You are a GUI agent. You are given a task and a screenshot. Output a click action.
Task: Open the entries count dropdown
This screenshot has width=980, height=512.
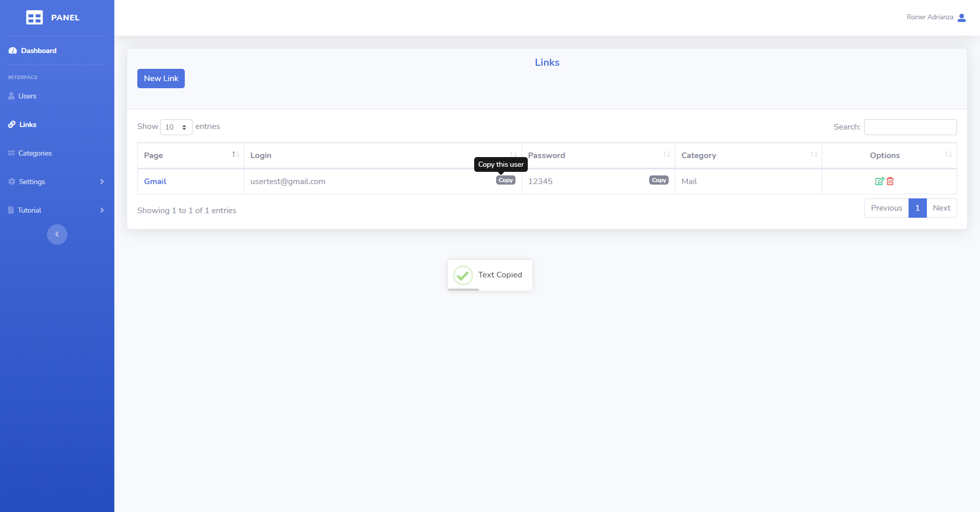(x=176, y=127)
